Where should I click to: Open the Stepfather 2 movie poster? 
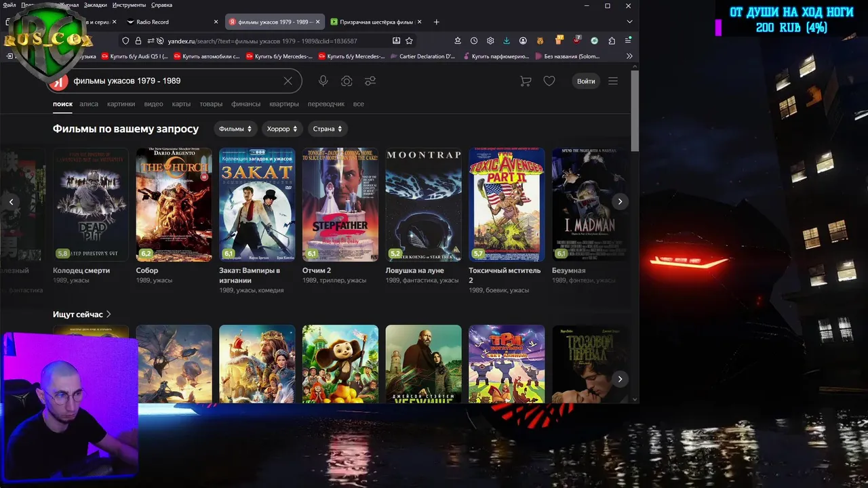340,205
